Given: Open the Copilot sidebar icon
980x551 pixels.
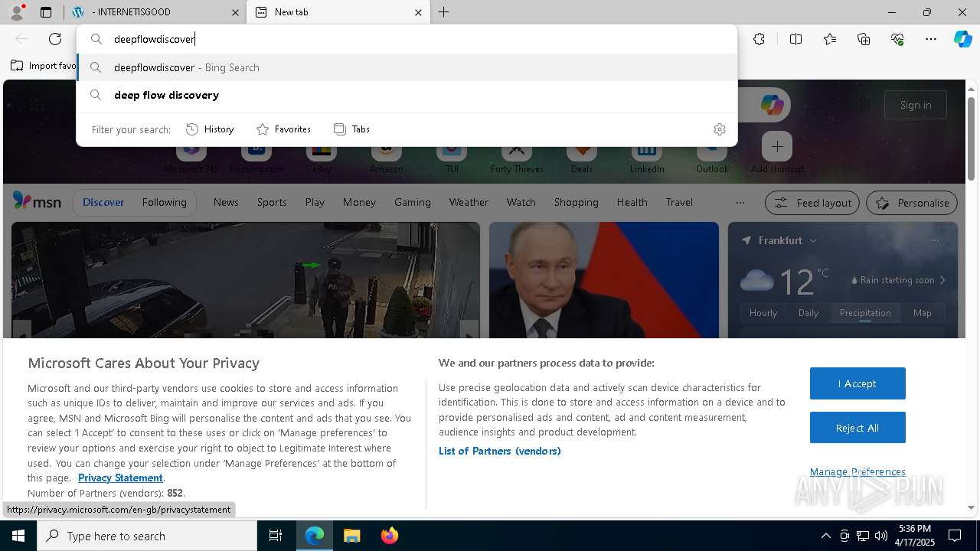Looking at the screenshot, I should [x=962, y=39].
